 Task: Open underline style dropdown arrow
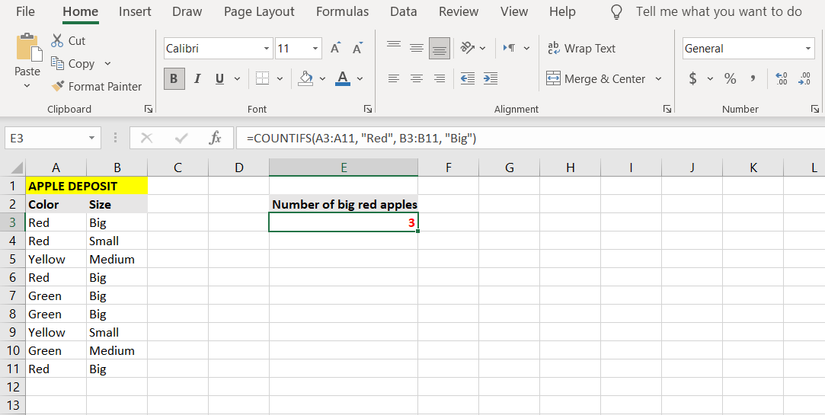point(237,79)
